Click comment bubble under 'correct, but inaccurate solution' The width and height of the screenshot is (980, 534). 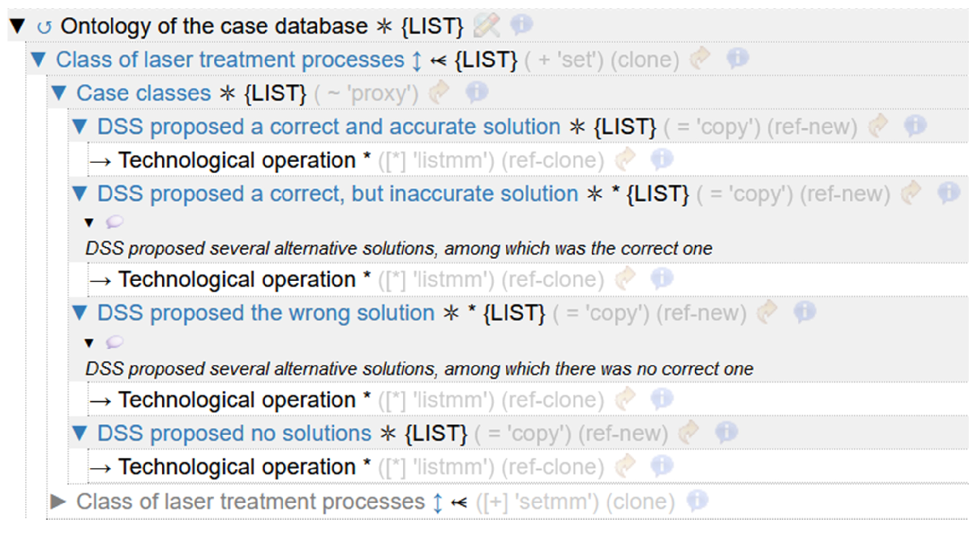[x=114, y=222]
